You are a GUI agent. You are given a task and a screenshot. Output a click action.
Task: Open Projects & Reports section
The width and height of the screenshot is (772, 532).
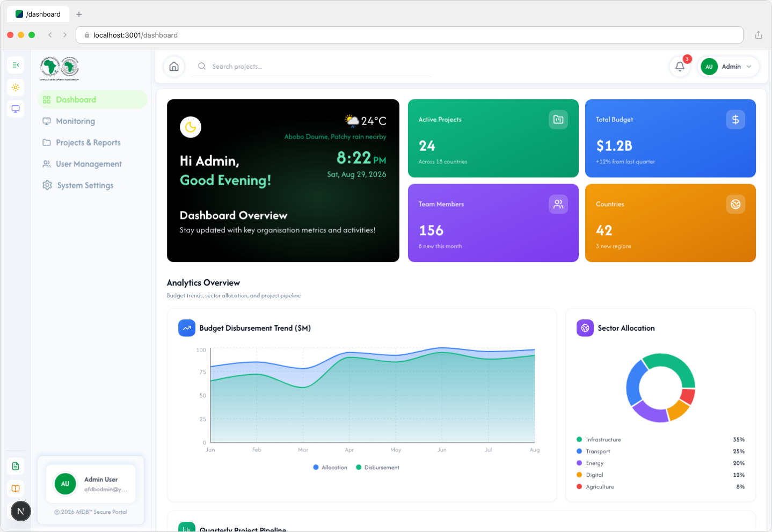coord(93,143)
